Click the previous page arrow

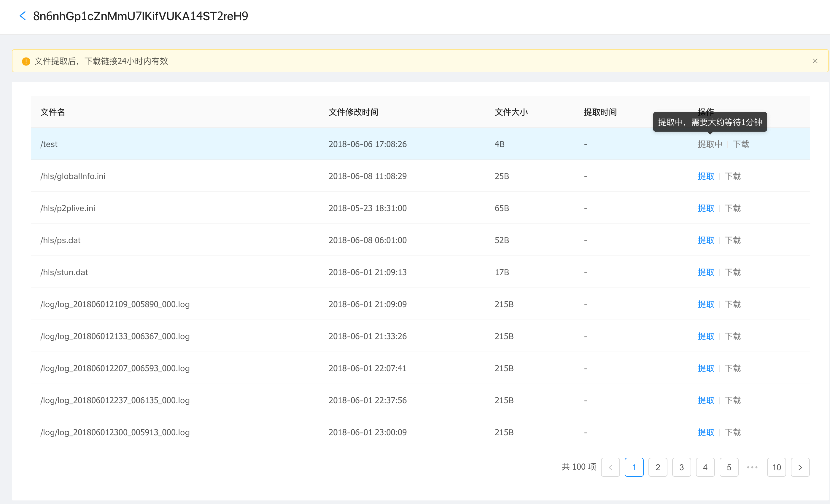[x=610, y=467]
